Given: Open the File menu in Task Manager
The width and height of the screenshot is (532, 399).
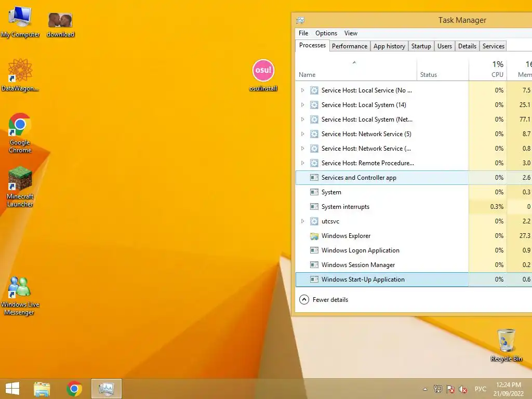Looking at the screenshot, I should [x=303, y=33].
